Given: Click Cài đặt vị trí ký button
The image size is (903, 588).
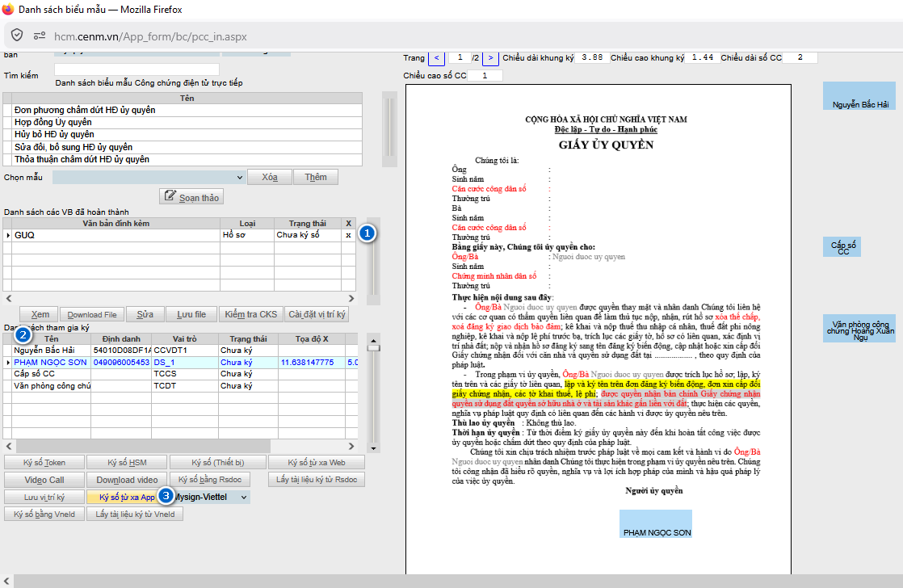Looking at the screenshot, I should 317,314.
